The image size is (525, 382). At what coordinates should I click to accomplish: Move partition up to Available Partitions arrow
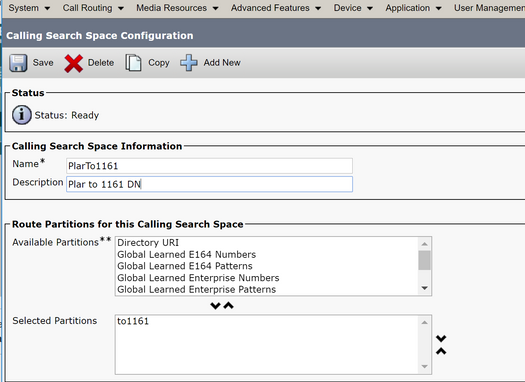(228, 305)
